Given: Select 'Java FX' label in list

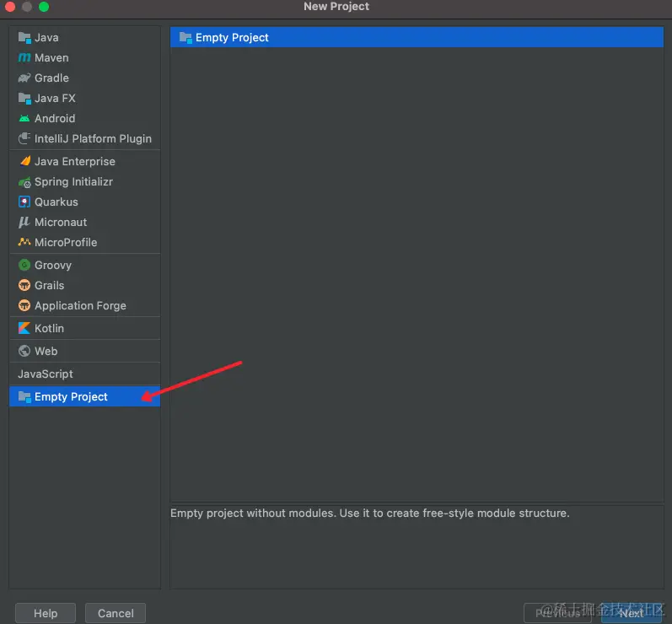Looking at the screenshot, I should tap(55, 98).
